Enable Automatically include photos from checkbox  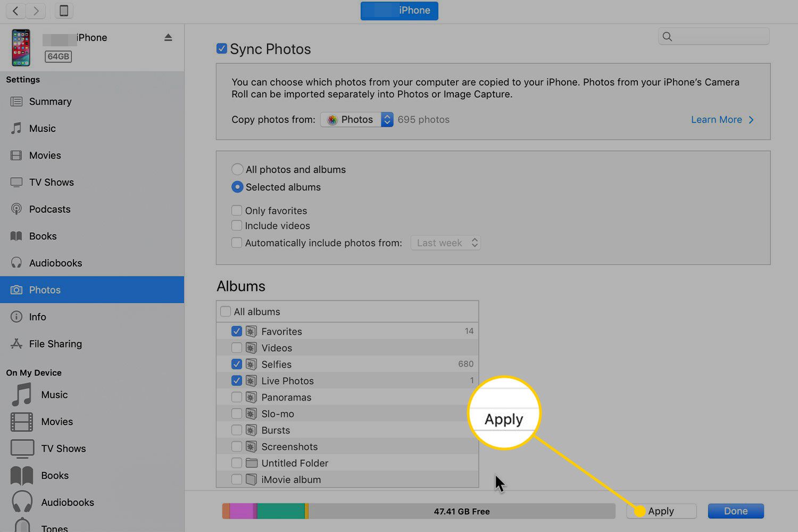coord(237,243)
